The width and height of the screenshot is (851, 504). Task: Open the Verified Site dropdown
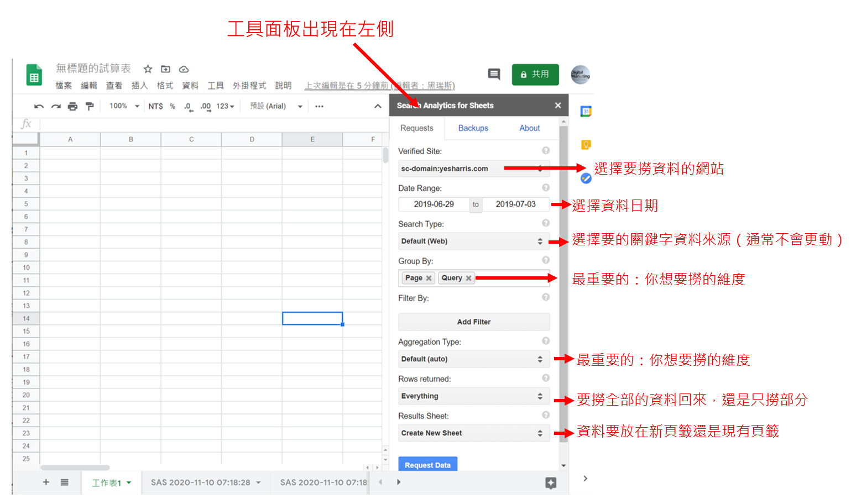click(x=474, y=169)
